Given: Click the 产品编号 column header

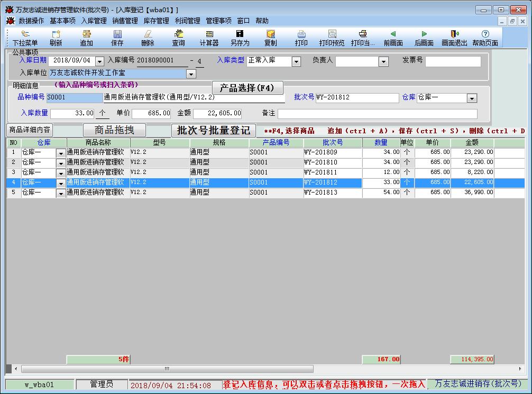Looking at the screenshot, I should click(x=276, y=143).
